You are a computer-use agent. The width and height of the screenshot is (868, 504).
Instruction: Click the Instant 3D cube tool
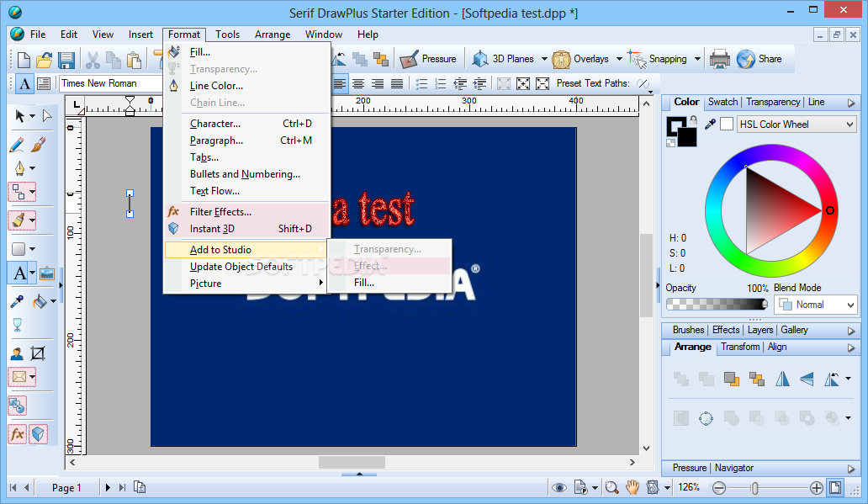click(x=38, y=434)
